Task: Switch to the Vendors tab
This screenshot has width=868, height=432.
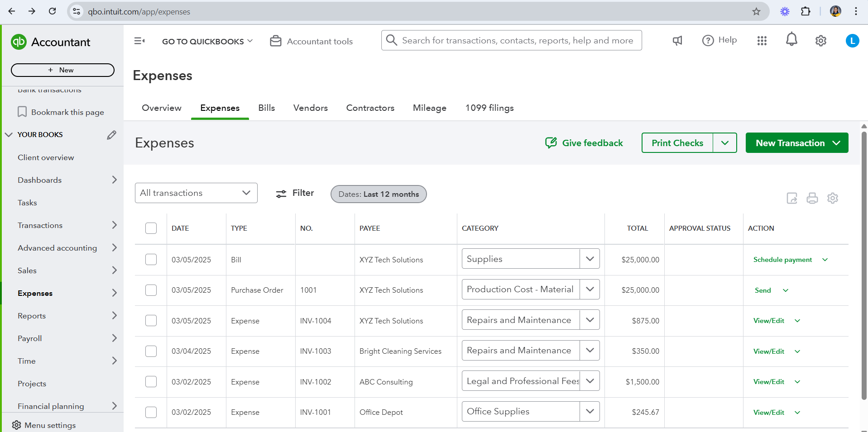Action: [310, 108]
